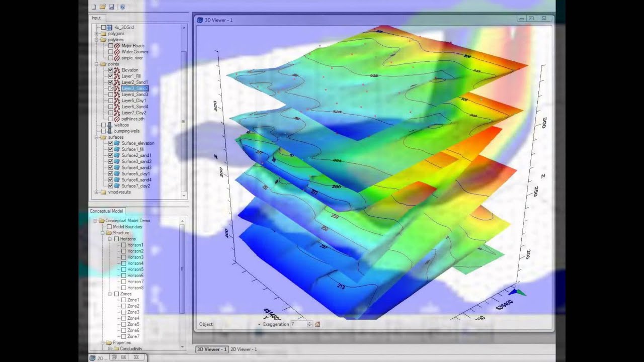Select the 3D Viewer - 1 tab
Screen dimensions: 644x362
tap(211, 349)
